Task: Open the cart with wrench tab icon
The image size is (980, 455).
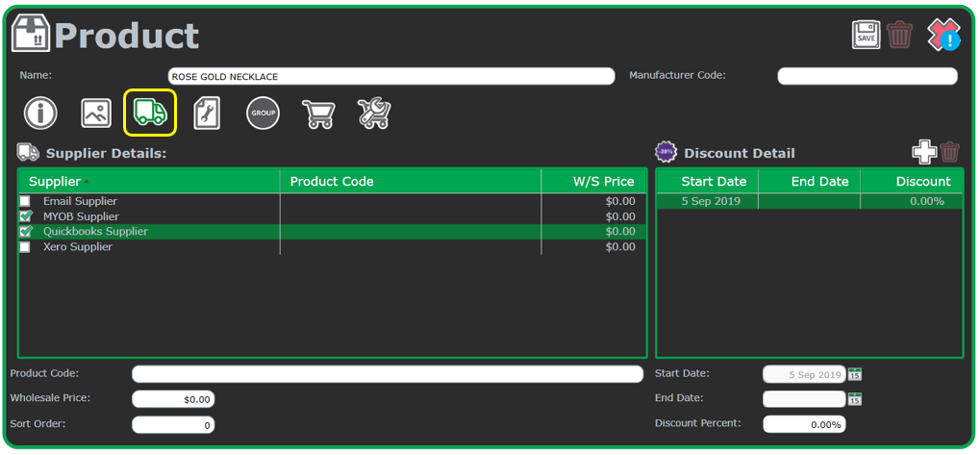Action: (374, 114)
